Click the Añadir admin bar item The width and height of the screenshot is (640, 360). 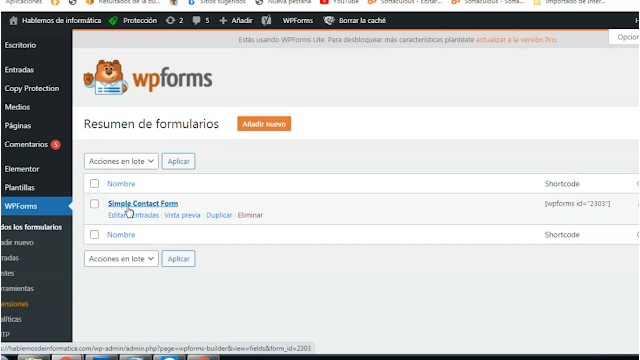pos(236,20)
